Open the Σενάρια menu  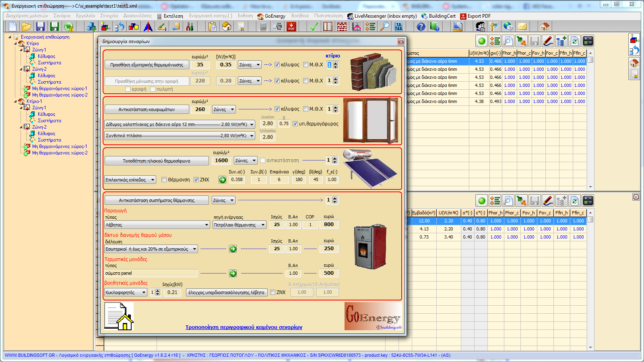(x=62, y=16)
